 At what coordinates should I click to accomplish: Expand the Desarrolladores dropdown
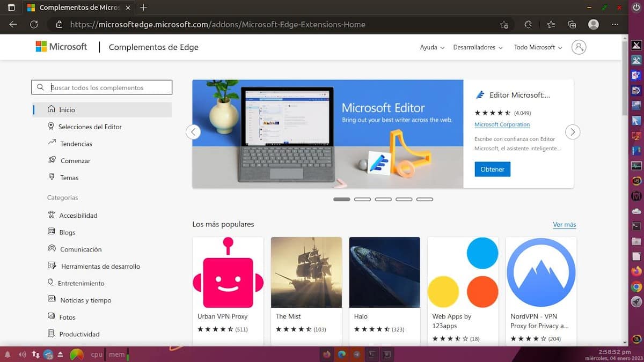[x=478, y=47]
